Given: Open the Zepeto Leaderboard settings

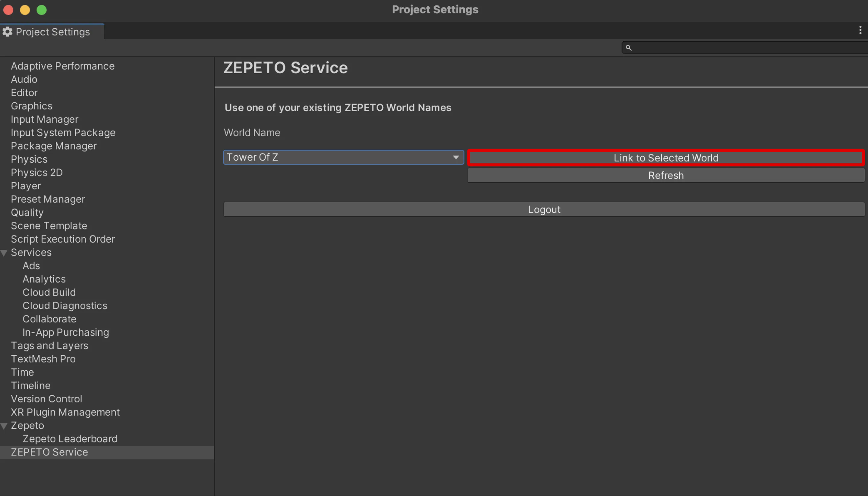Looking at the screenshot, I should coord(70,438).
